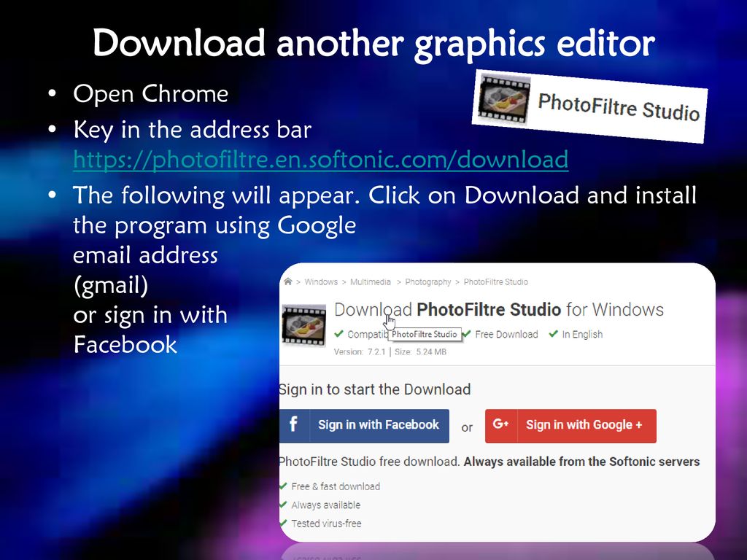The width and height of the screenshot is (747, 560).
Task: Click the "PhotoFiltre Studio" tooltip label
Action: click(x=425, y=334)
